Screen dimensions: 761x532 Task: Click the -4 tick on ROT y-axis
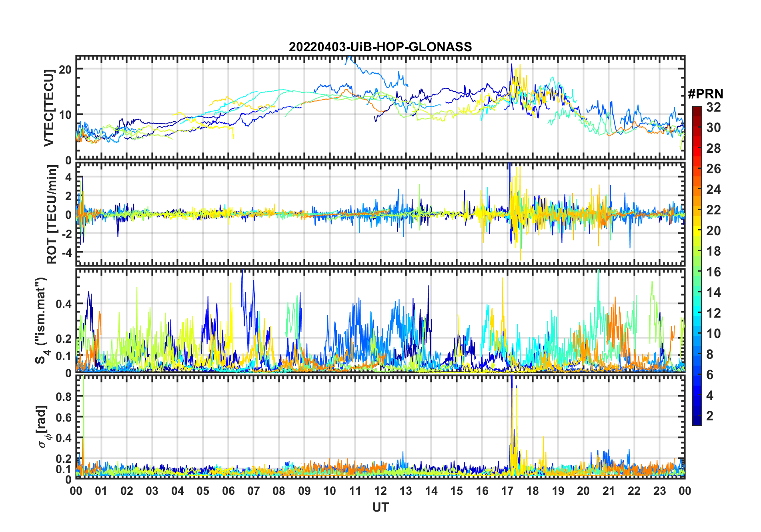coord(66,252)
